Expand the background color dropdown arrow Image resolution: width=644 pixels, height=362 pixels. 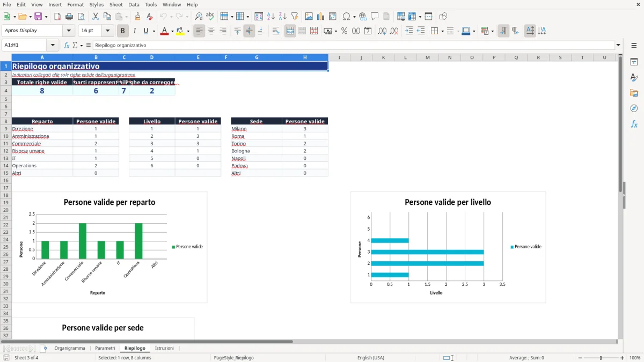tap(188, 31)
